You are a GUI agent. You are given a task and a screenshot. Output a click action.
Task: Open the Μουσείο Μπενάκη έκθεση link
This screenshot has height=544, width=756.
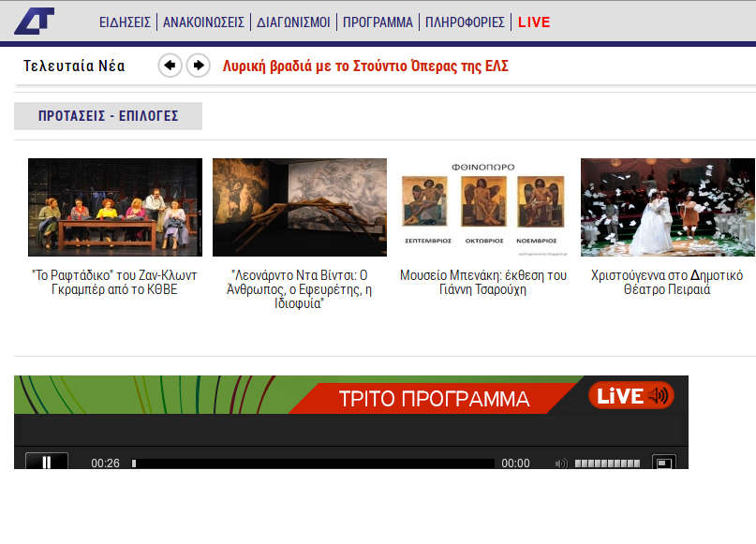(483, 283)
